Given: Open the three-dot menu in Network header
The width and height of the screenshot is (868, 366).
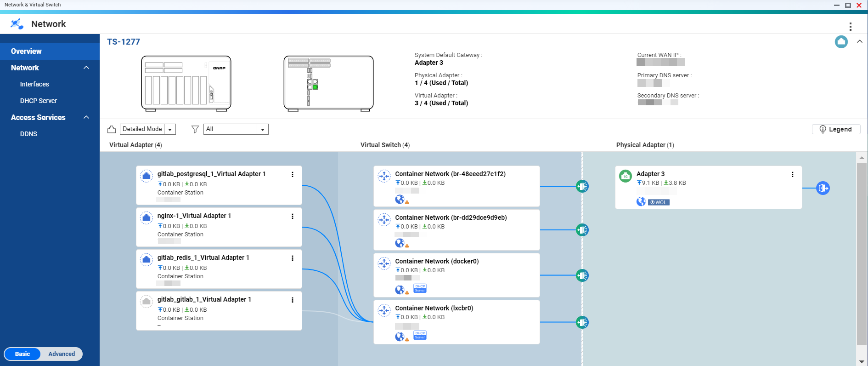Looking at the screenshot, I should tap(851, 26).
